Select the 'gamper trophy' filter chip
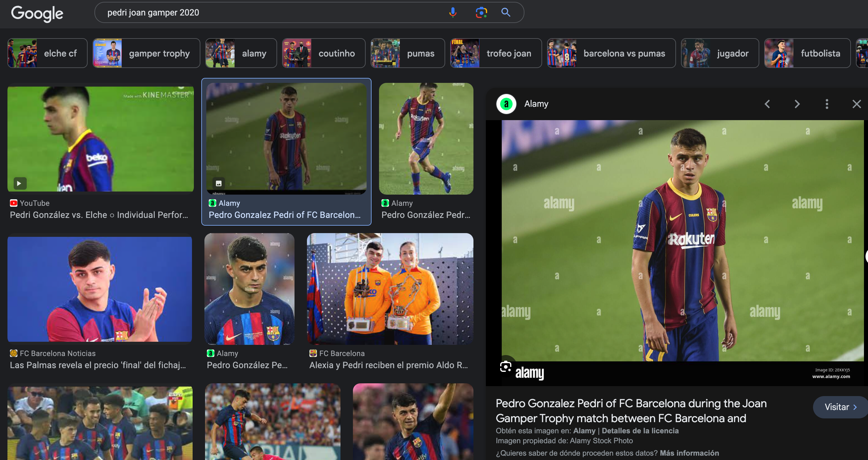 146,53
